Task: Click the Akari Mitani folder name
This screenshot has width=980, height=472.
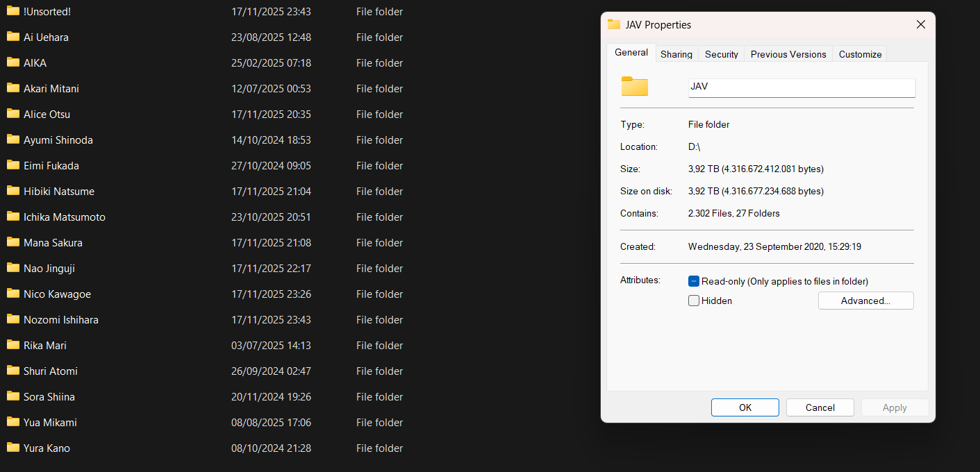Action: tap(51, 89)
